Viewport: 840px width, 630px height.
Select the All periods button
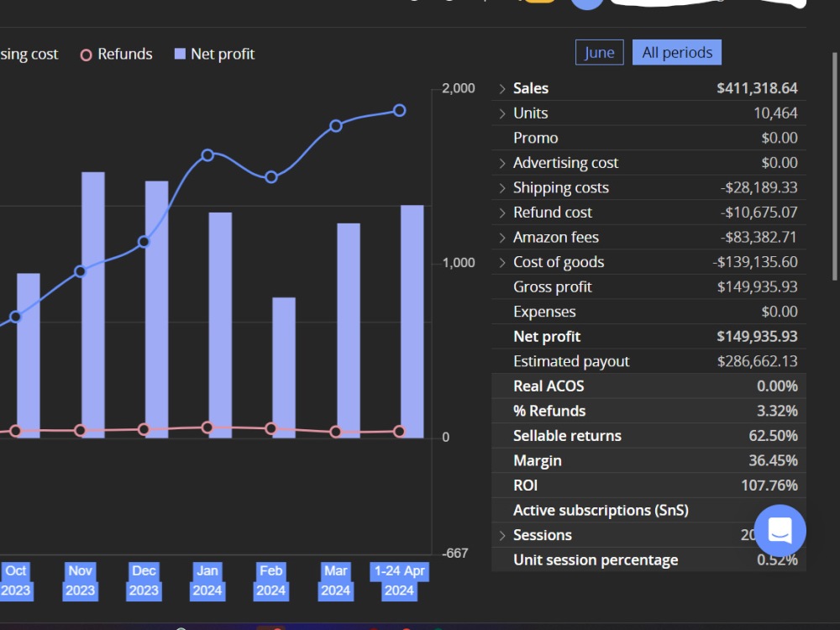point(677,52)
